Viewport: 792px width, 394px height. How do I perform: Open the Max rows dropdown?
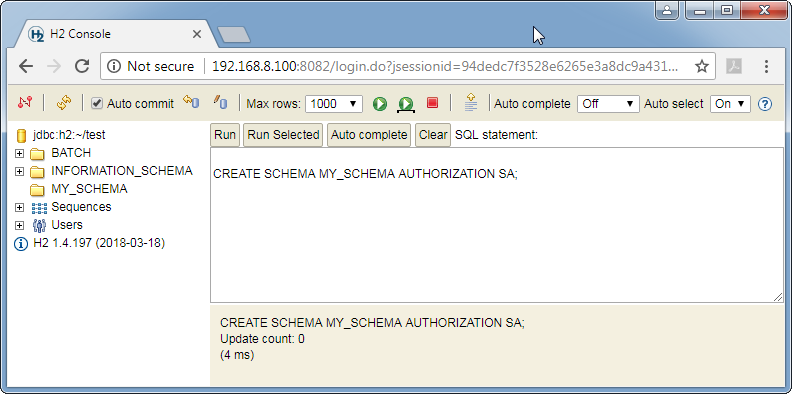pos(334,104)
